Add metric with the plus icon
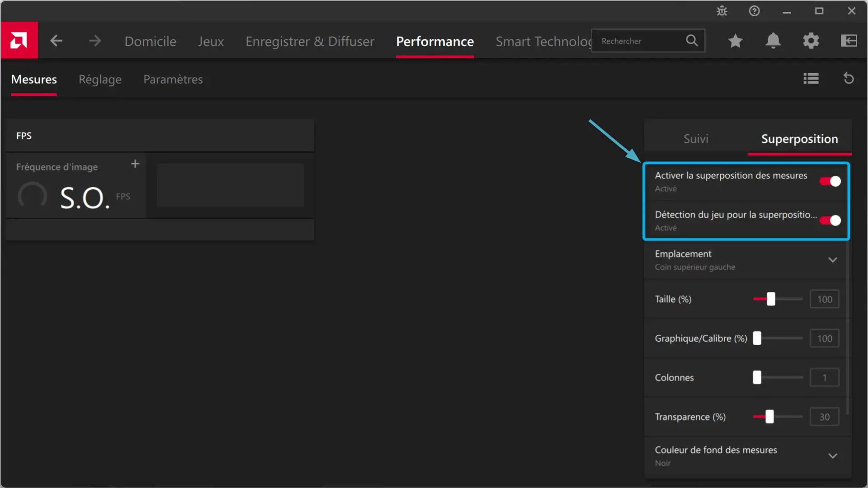 coord(135,164)
